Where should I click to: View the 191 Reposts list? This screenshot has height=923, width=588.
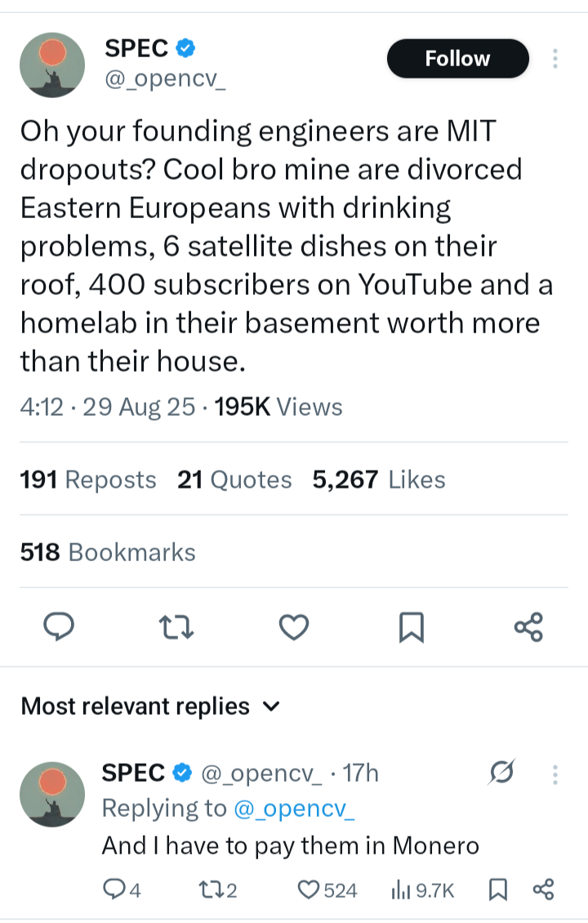87,479
